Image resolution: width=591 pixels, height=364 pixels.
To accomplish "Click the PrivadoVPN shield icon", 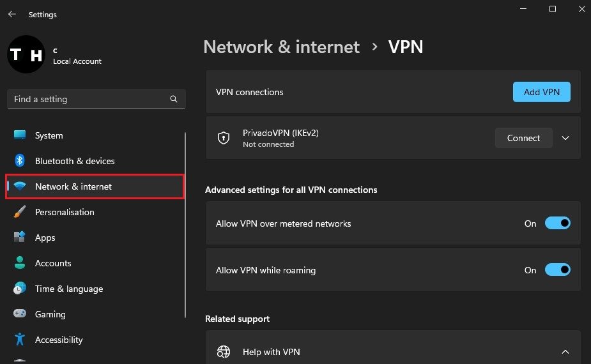I will point(224,138).
